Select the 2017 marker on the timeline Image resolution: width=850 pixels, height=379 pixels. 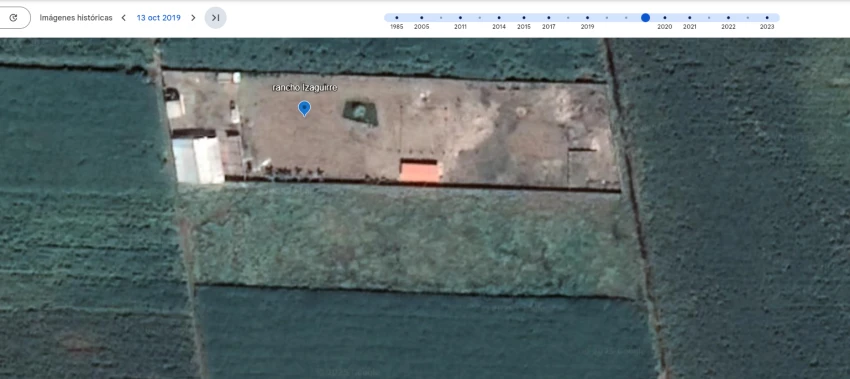point(549,18)
